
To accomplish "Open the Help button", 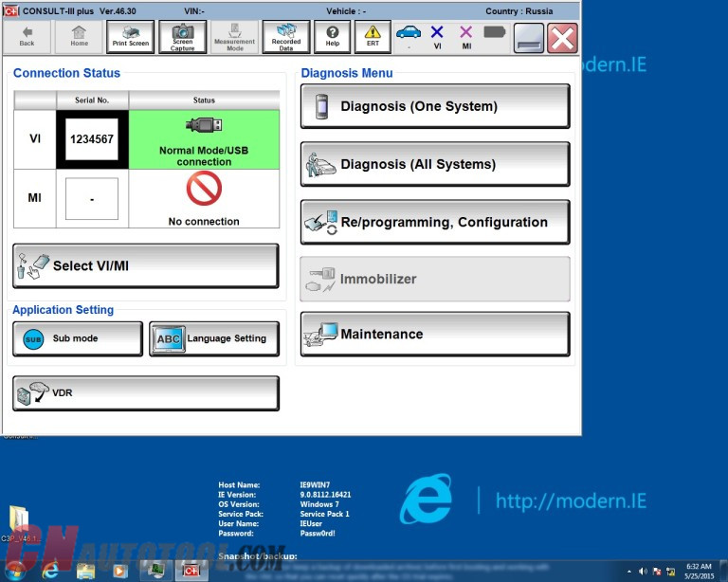I will tap(333, 37).
